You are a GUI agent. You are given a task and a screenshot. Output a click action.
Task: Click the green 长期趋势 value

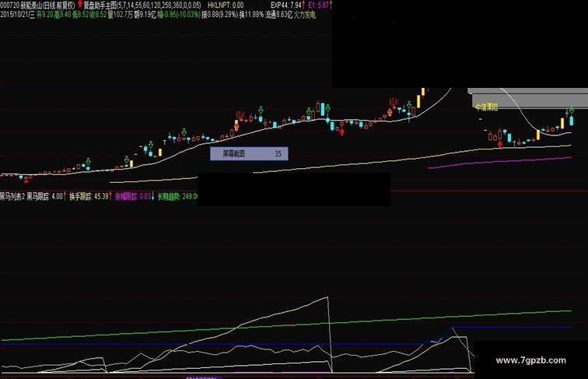177,197
